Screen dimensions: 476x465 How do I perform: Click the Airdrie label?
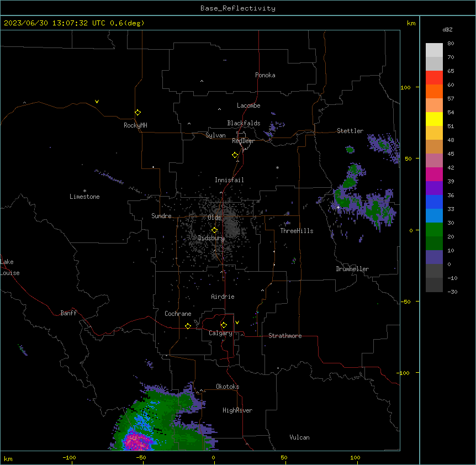223,297
